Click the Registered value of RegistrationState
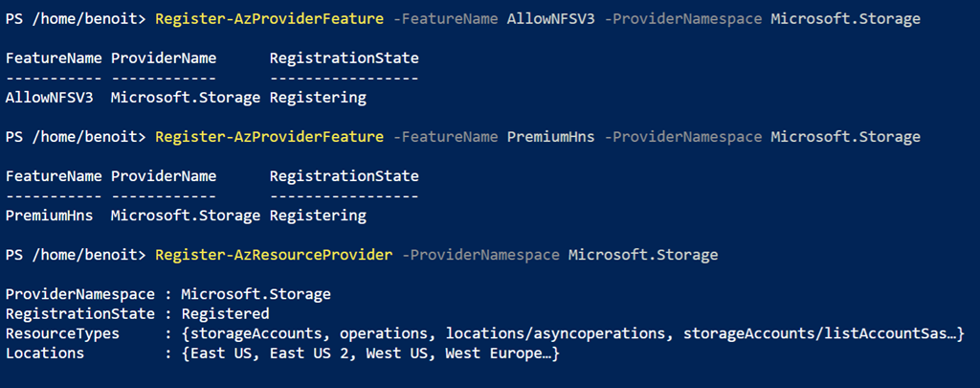980x388 pixels. click(225, 313)
